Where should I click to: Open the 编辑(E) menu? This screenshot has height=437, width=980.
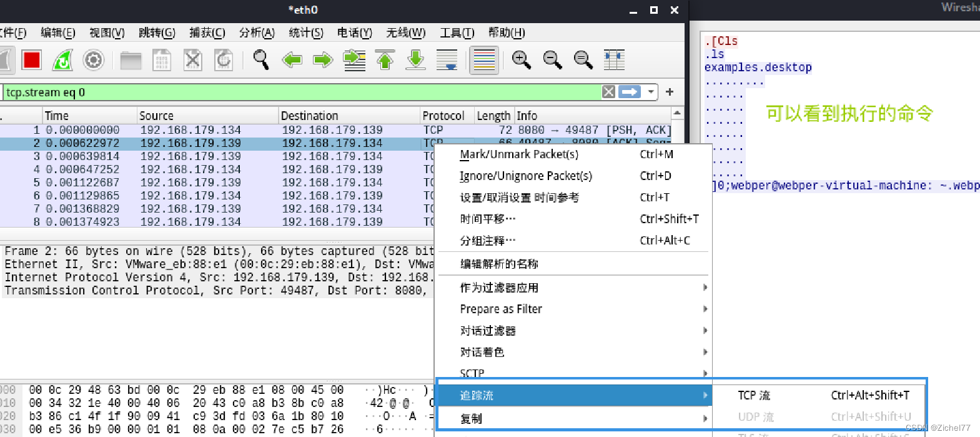(x=58, y=33)
